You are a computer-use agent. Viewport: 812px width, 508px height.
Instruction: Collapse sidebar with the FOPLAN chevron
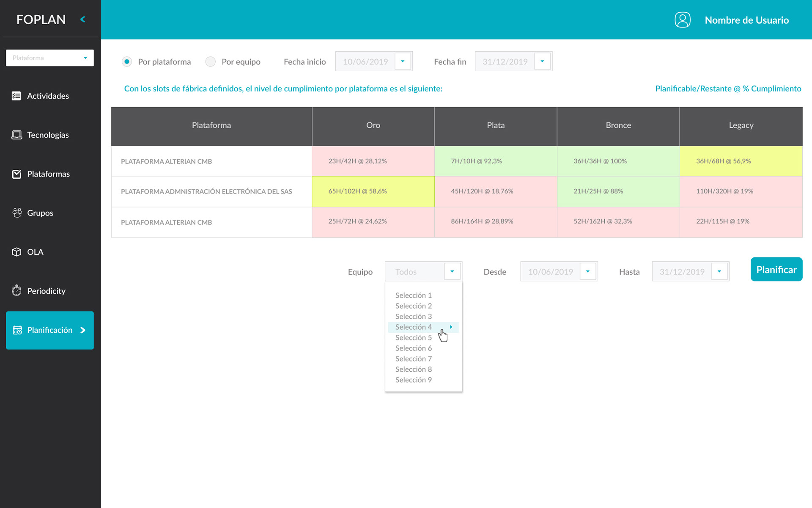pos(83,19)
